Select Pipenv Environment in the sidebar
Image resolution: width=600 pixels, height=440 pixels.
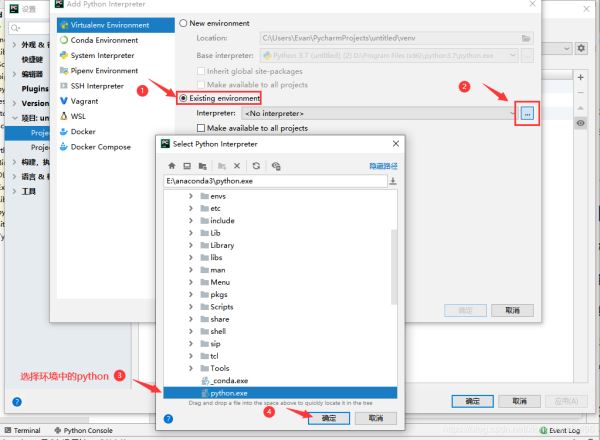click(116, 71)
